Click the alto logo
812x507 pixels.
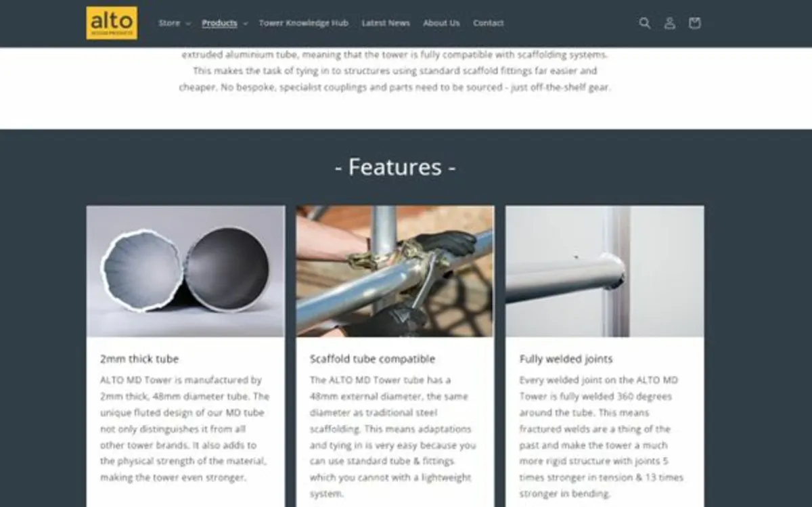[112, 23]
